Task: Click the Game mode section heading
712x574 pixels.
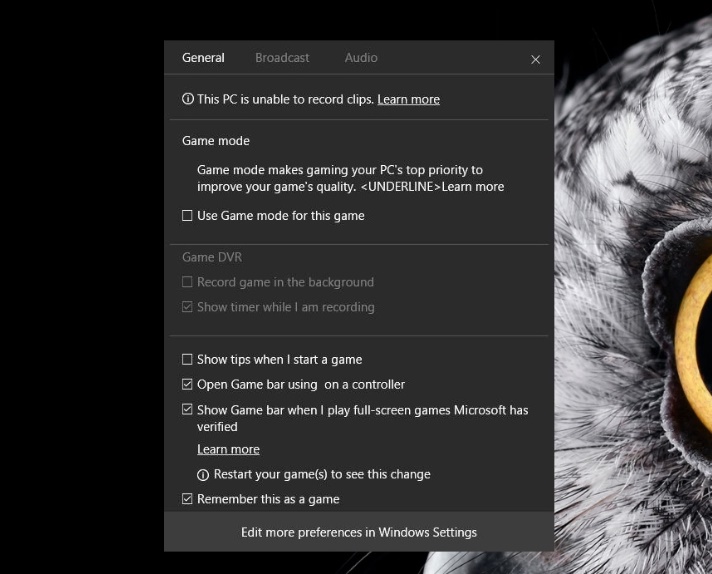Action: (x=216, y=141)
